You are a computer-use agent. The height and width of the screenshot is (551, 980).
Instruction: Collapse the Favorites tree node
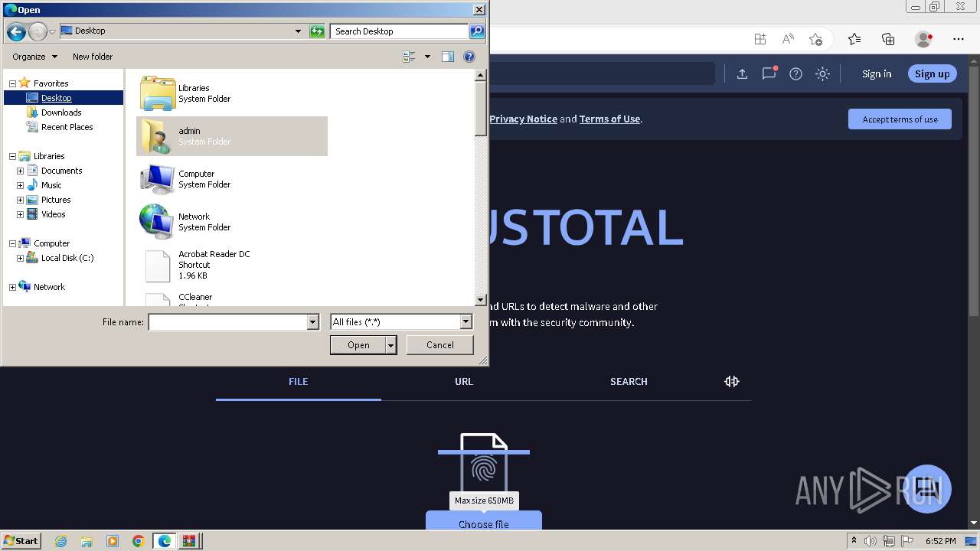tap(12, 83)
